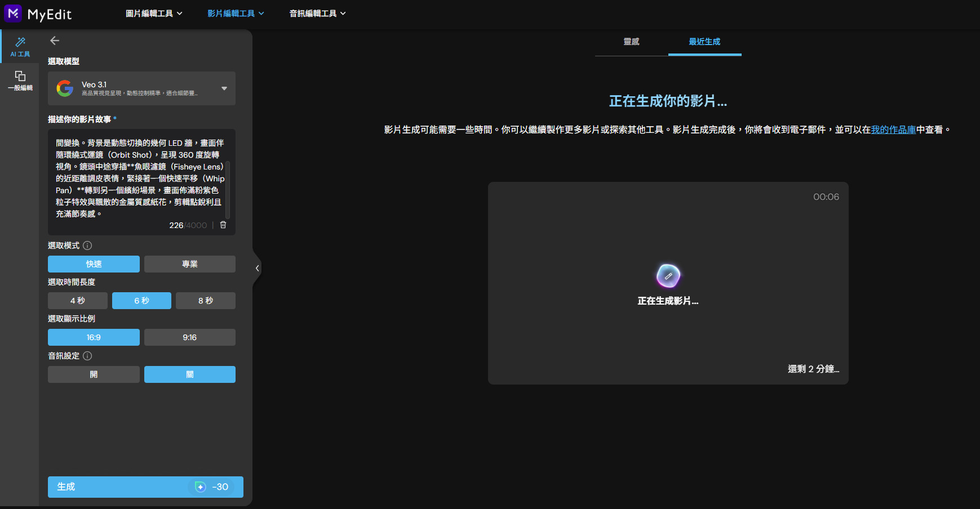The height and width of the screenshot is (509, 980).
Task: Open the 音訊編輯工具 menu
Action: (x=317, y=13)
